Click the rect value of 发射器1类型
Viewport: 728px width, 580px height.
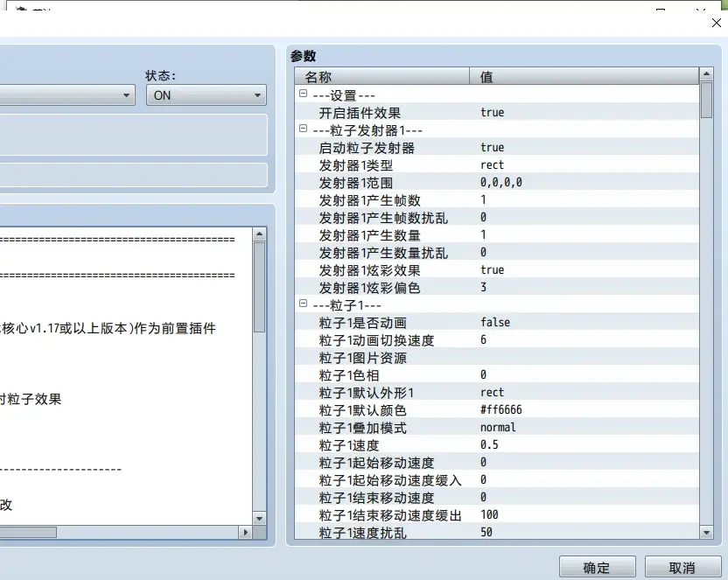pyautogui.click(x=492, y=164)
